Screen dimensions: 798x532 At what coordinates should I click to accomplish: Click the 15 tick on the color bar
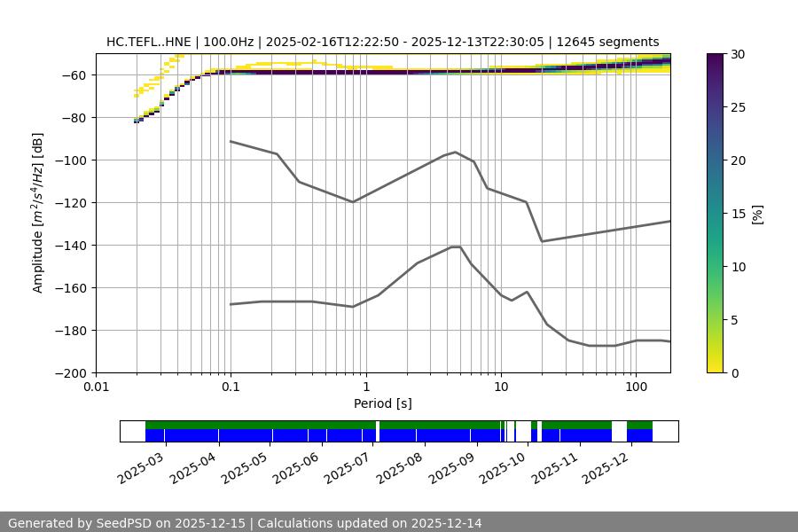coord(735,214)
